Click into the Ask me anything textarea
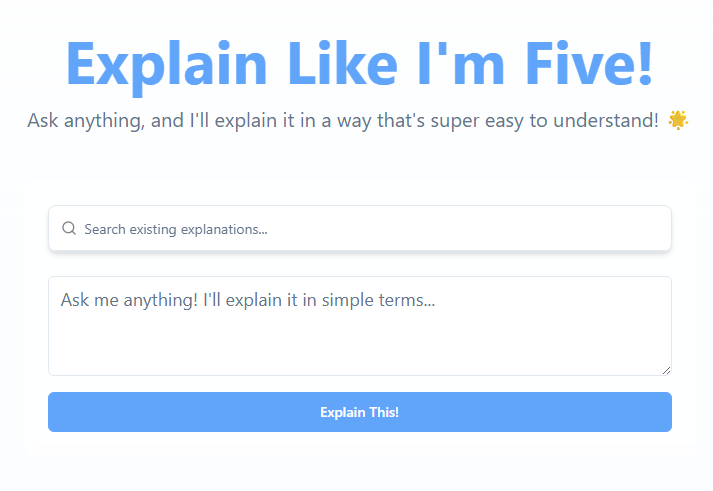 (x=360, y=326)
